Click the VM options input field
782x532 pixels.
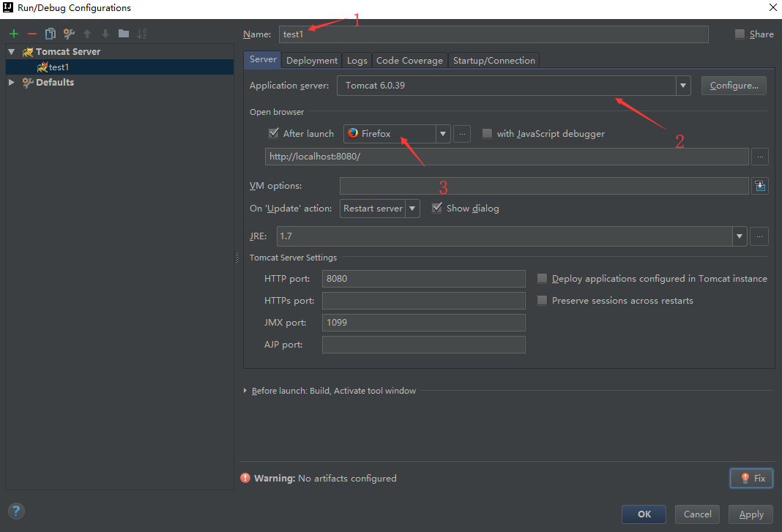[x=544, y=186]
